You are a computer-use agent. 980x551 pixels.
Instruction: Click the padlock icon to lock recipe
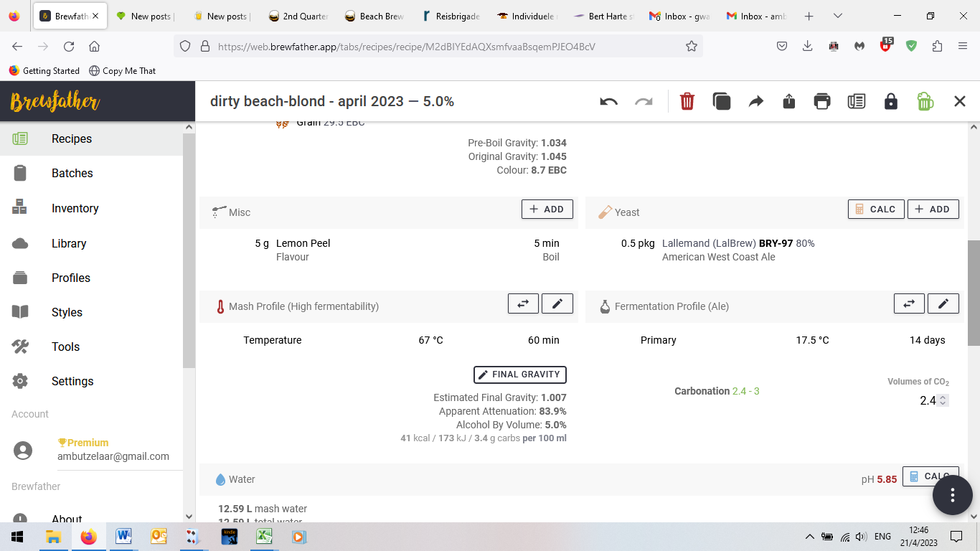pyautogui.click(x=890, y=102)
